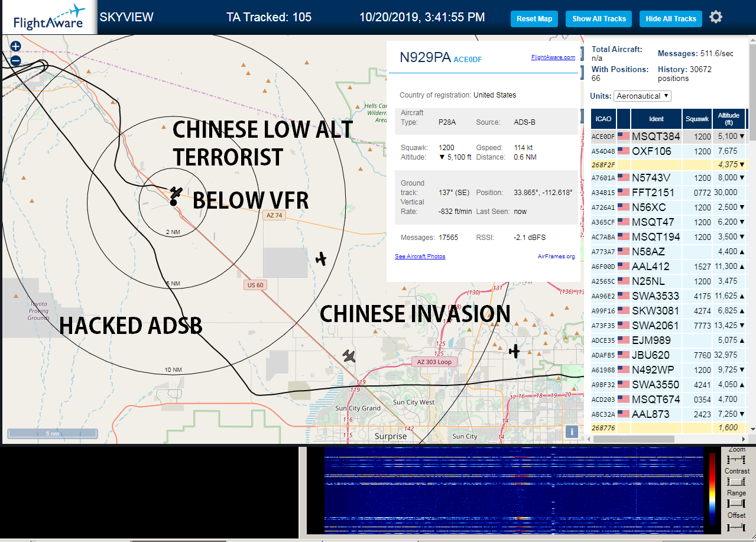The width and height of the screenshot is (756, 542).
Task: Click US flag in MSQT384 row
Action: click(x=624, y=137)
